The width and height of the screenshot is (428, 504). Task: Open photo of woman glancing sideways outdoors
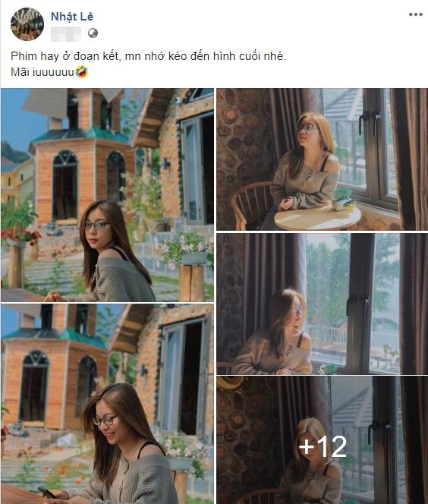107,195
